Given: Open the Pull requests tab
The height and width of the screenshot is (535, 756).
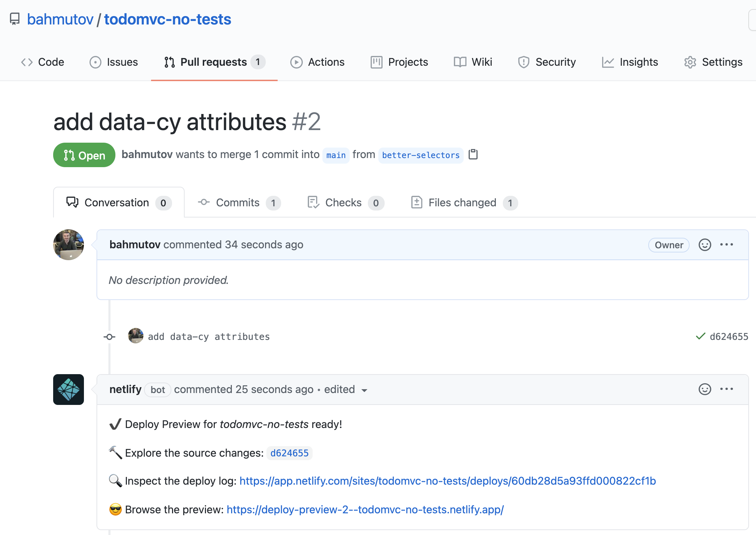Looking at the screenshot, I should click(x=214, y=62).
